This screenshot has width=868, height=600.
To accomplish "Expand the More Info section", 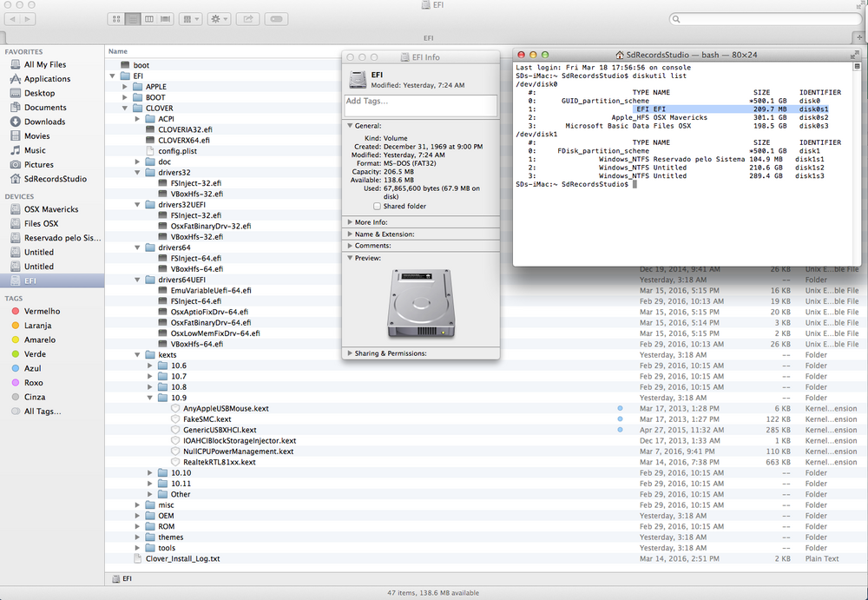I will pyautogui.click(x=350, y=222).
